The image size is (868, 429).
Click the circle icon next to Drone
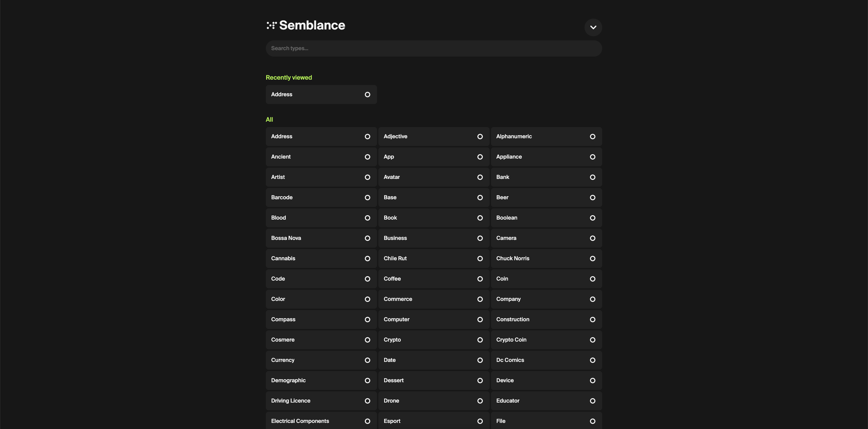tap(480, 401)
